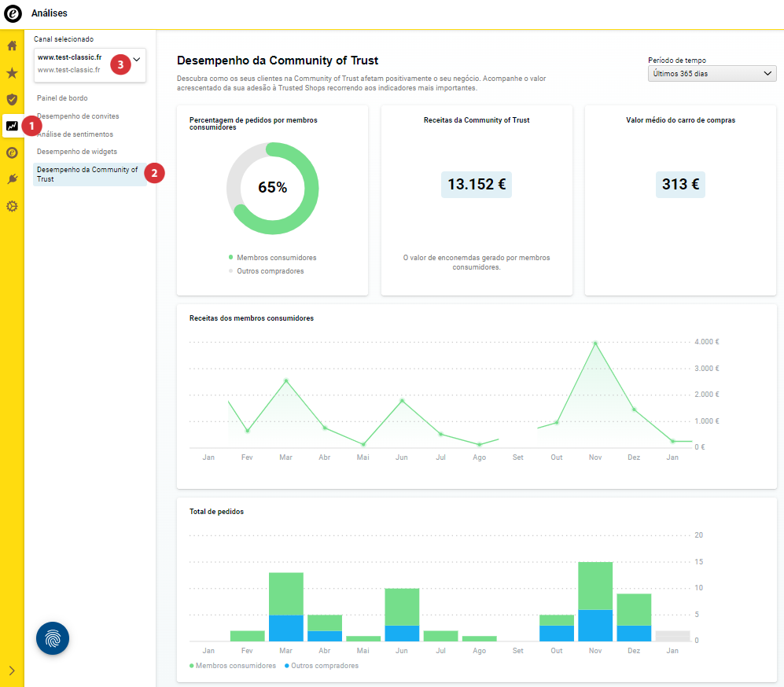The image size is (784, 687).
Task: Toggle 'Outros compradores' legend in Total de pedidos
Action: pyautogui.click(x=324, y=666)
